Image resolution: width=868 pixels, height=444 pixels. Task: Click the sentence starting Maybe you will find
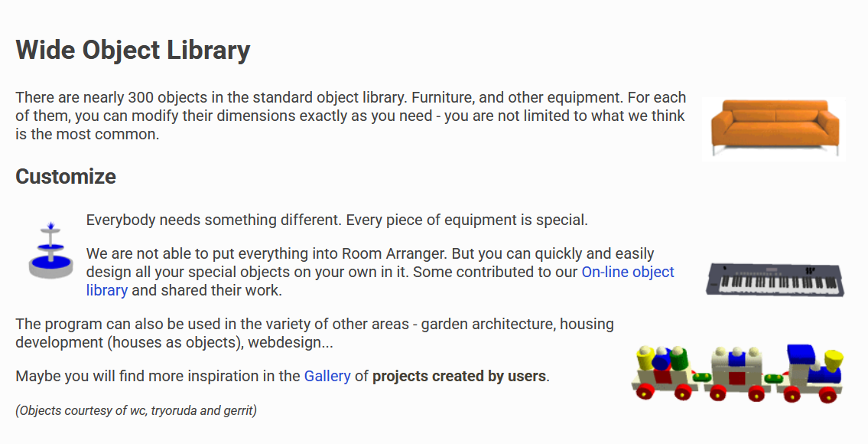pyautogui.click(x=282, y=376)
